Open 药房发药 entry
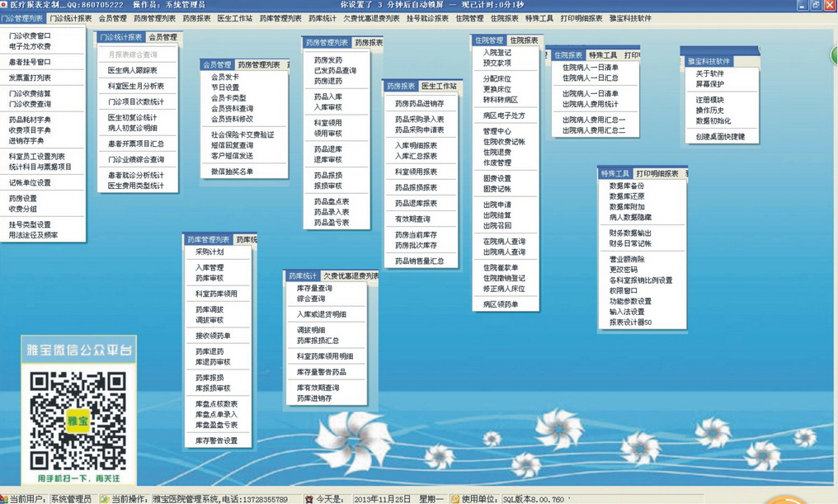 [x=328, y=60]
